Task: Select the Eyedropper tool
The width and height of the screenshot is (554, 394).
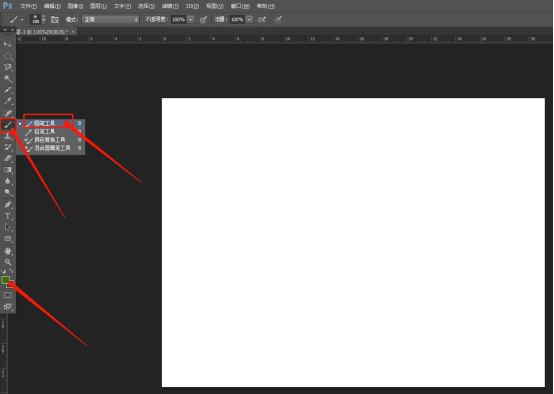Action: (x=8, y=101)
